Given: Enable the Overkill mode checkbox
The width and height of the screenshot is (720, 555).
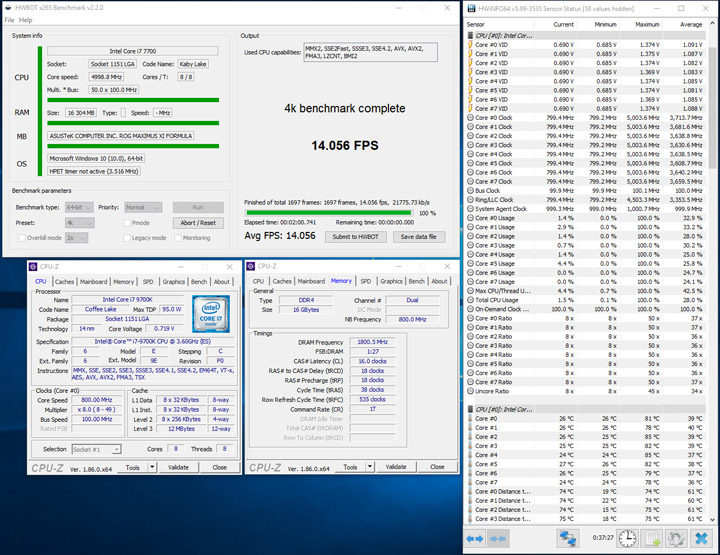Looking at the screenshot, I should click(x=22, y=238).
